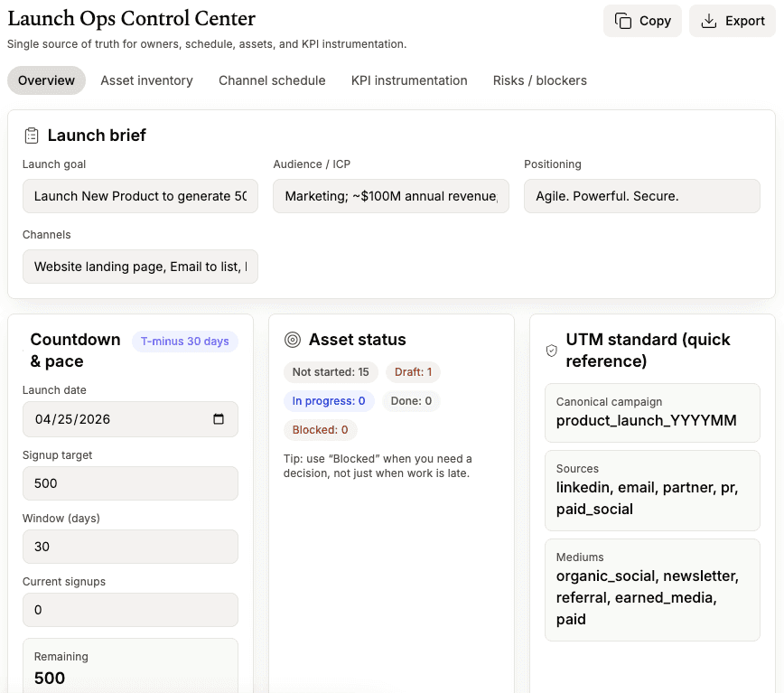784x693 pixels.
Task: Click into the Channels field
Action: [141, 267]
